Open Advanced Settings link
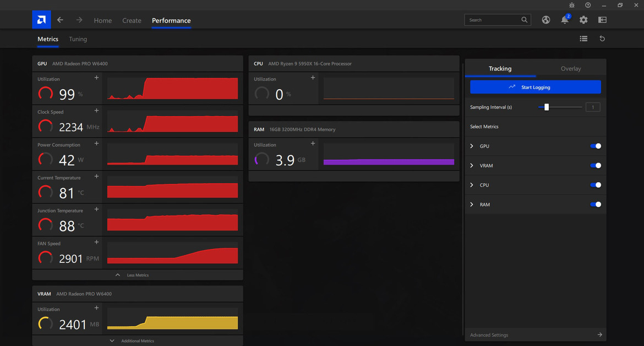The width and height of the screenshot is (644, 346). point(489,335)
